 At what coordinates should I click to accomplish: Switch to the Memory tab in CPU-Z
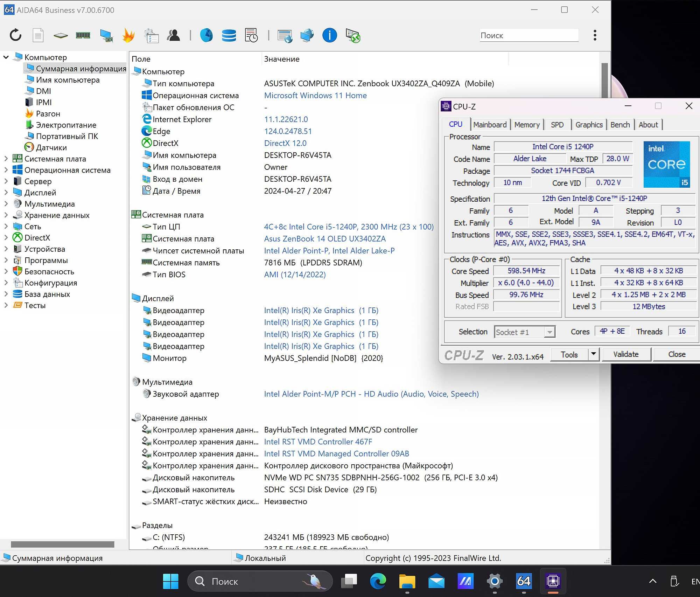(527, 125)
